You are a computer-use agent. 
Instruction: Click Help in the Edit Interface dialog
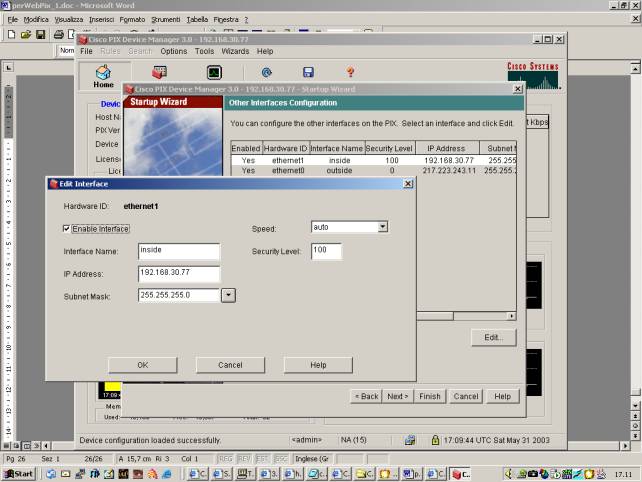pyautogui.click(x=318, y=365)
